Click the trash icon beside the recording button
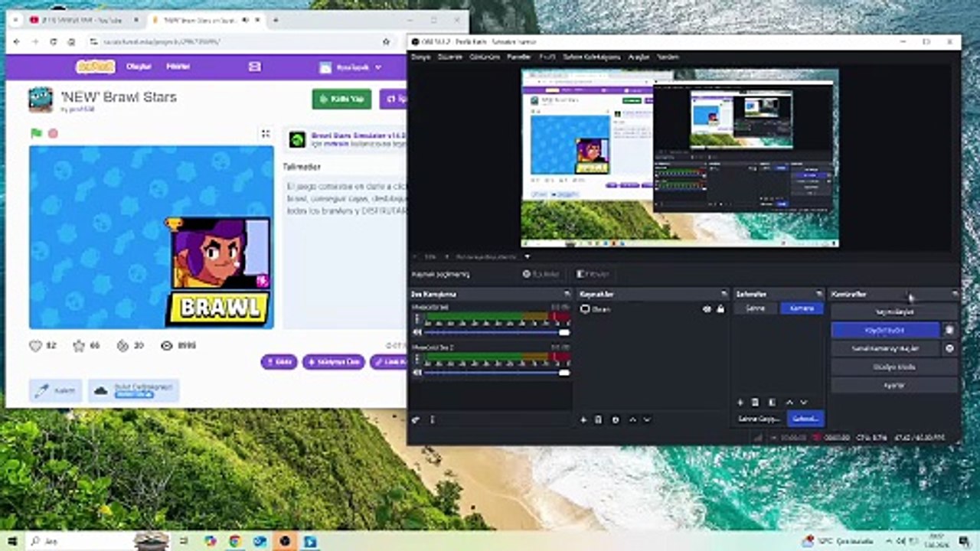Image resolution: width=980 pixels, height=551 pixels. point(949,330)
